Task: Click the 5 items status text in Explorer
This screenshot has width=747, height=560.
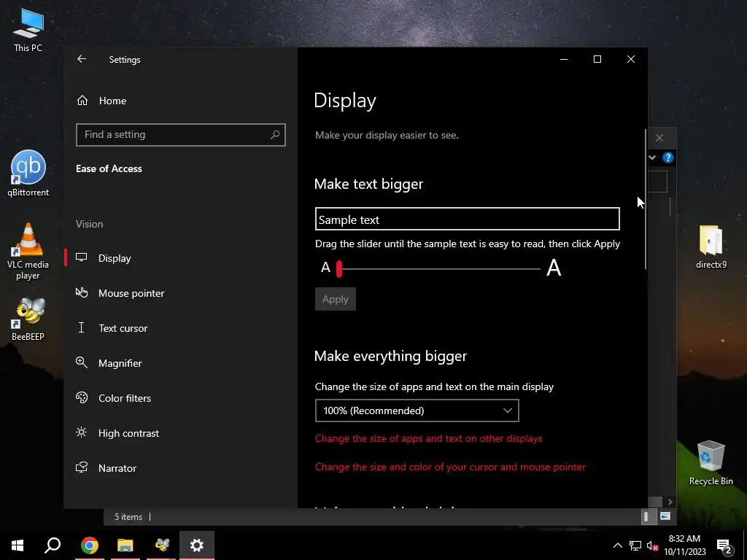Action: 128,517
